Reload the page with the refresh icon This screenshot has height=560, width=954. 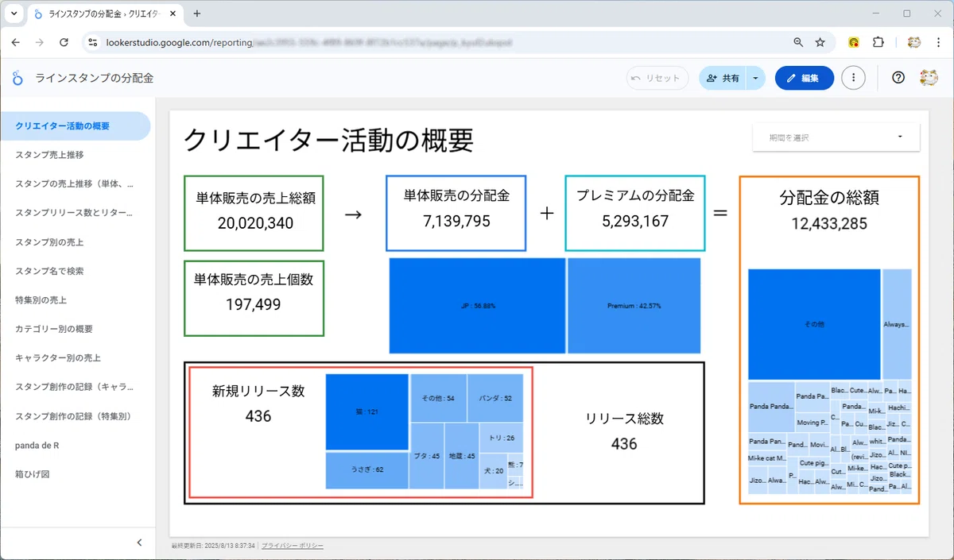click(64, 42)
